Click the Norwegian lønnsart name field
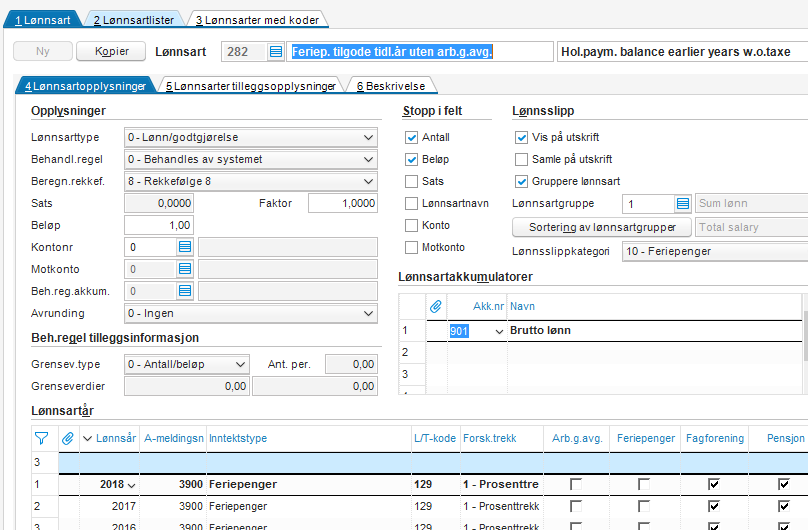The image size is (808, 530). tap(419, 52)
